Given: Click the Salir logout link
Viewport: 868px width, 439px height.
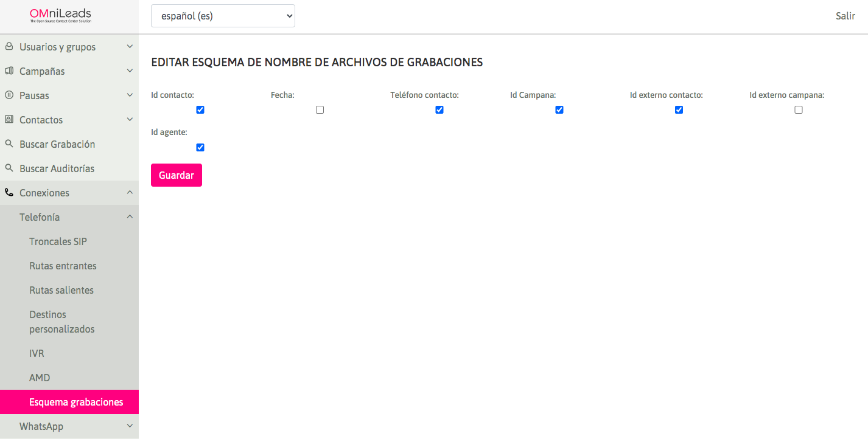Looking at the screenshot, I should pyautogui.click(x=845, y=16).
